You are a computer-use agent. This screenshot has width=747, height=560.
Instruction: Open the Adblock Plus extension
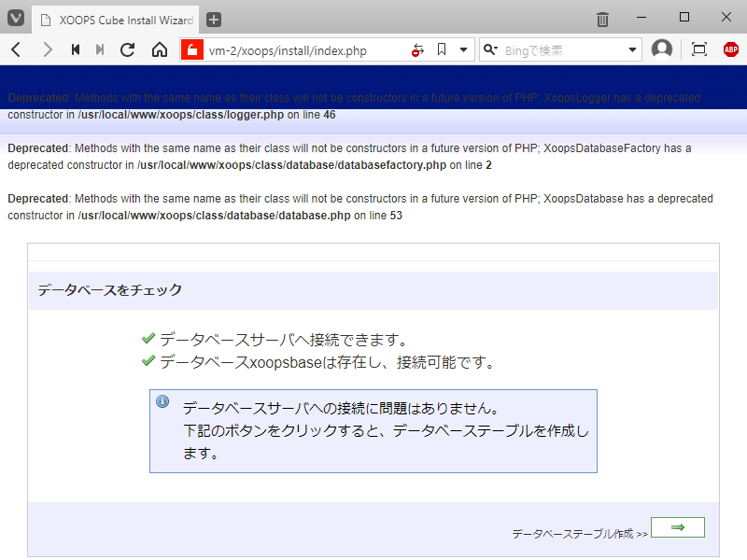731,49
